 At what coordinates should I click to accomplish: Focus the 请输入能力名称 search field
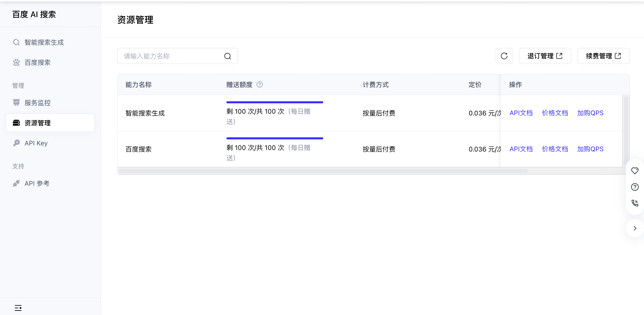coord(172,56)
